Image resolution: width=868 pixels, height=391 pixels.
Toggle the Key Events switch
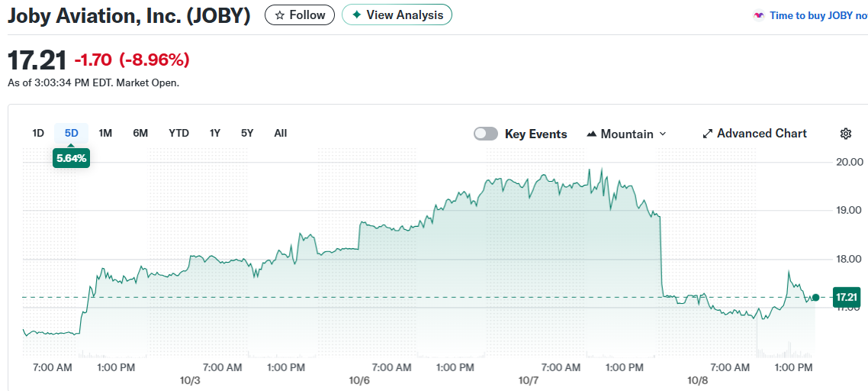[485, 134]
